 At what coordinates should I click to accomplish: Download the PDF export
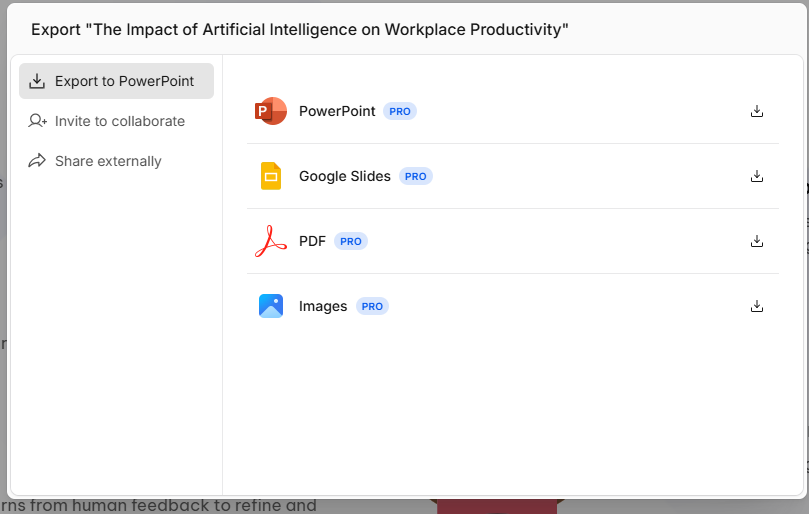pos(757,241)
